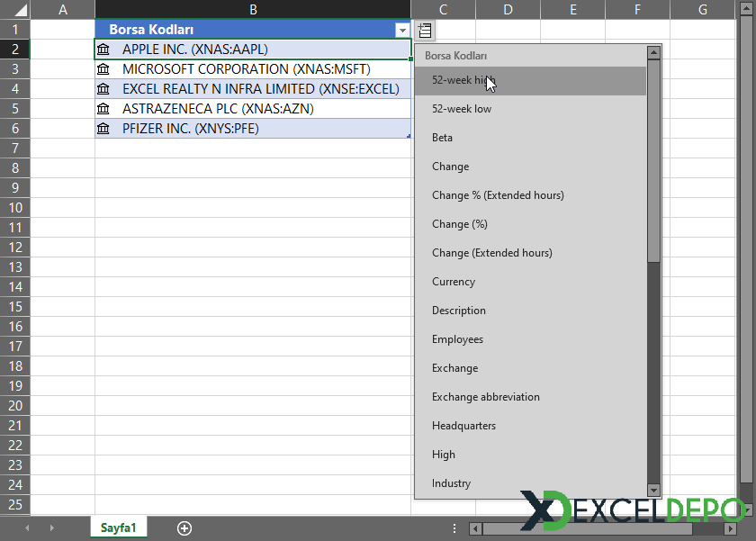
Task: Select the ASTRAZENECA PLC (XNAS:AZN) cell
Action: 253,109
